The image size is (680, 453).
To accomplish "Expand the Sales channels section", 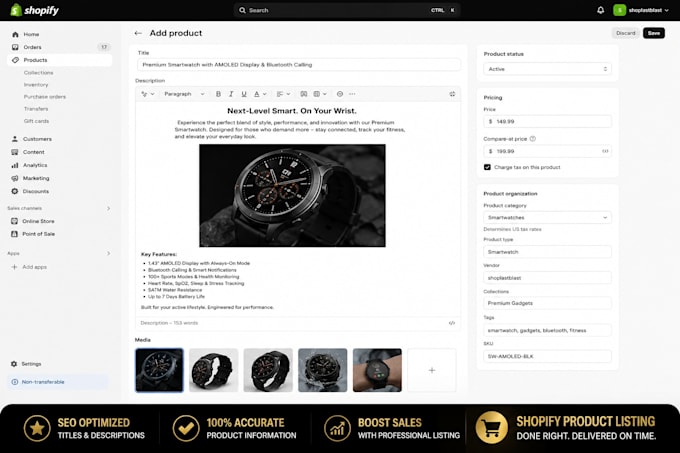I will (x=108, y=209).
